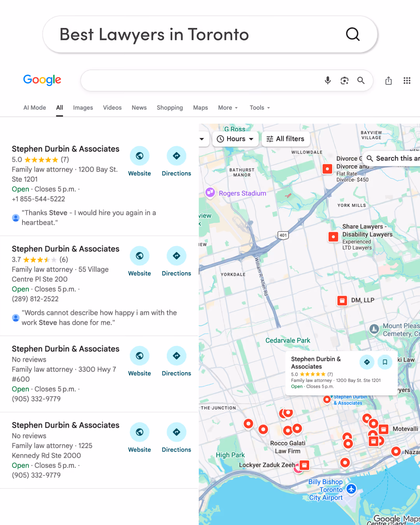
Task: Click the highway 401 shield on the map
Action: click(x=283, y=235)
